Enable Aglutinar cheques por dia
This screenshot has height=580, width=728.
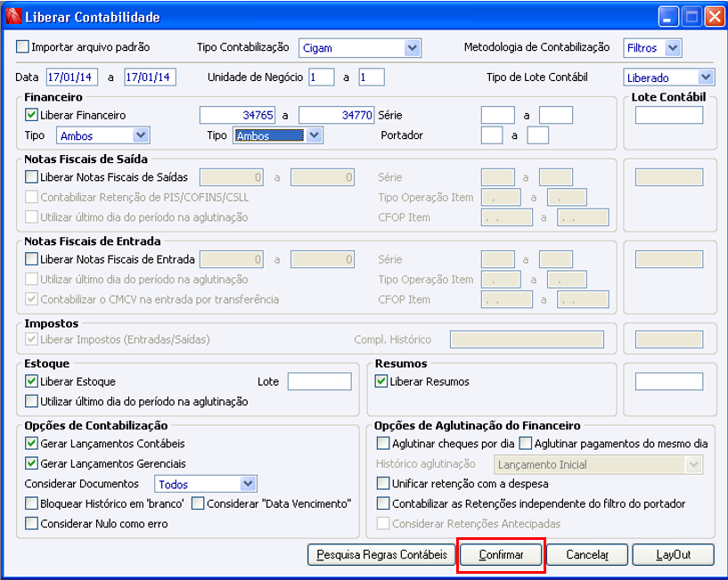383,444
